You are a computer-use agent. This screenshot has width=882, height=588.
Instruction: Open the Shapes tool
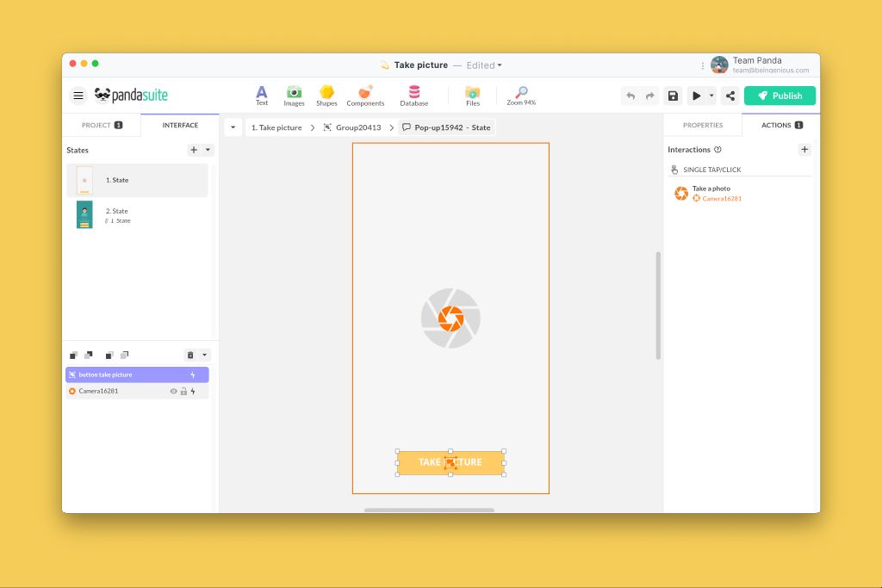326,95
